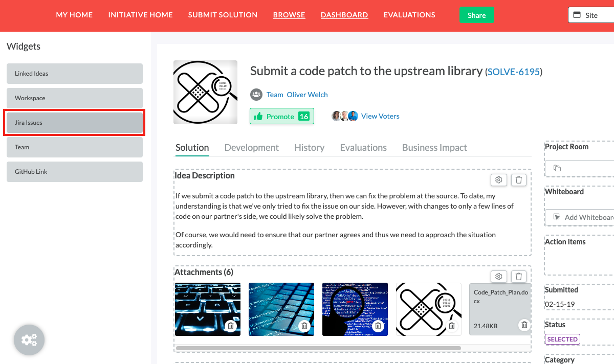Click the Promote button with 16 votes
Screen dimensions: 614x364
pyautogui.click(x=282, y=116)
